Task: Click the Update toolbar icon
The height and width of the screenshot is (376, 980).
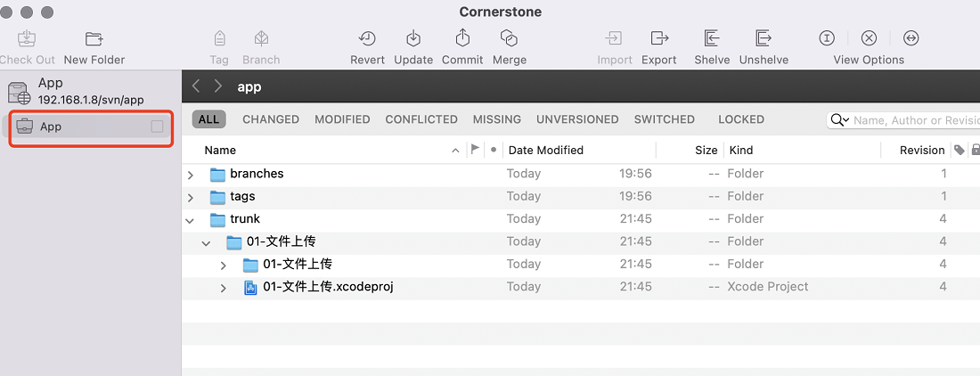Action: pyautogui.click(x=413, y=38)
